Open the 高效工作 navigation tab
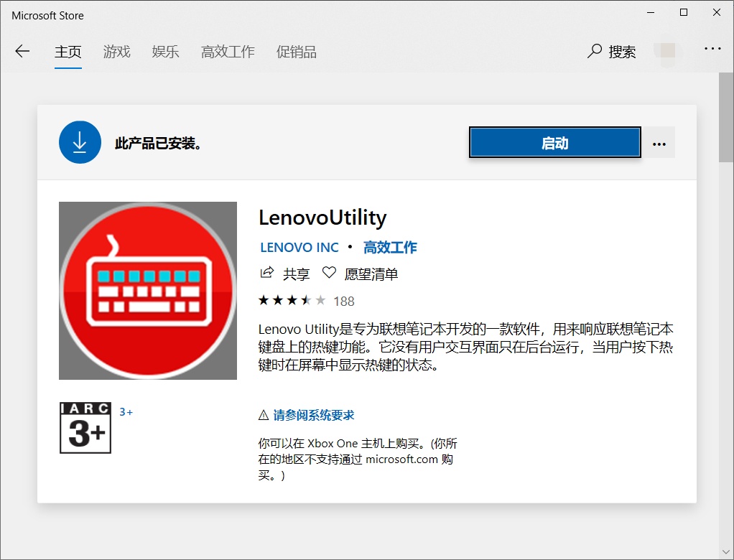 tap(228, 52)
